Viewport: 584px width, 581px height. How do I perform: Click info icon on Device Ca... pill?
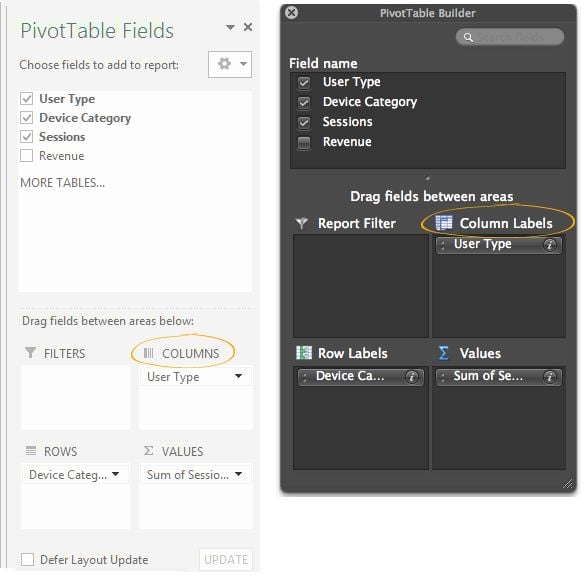[x=411, y=377]
